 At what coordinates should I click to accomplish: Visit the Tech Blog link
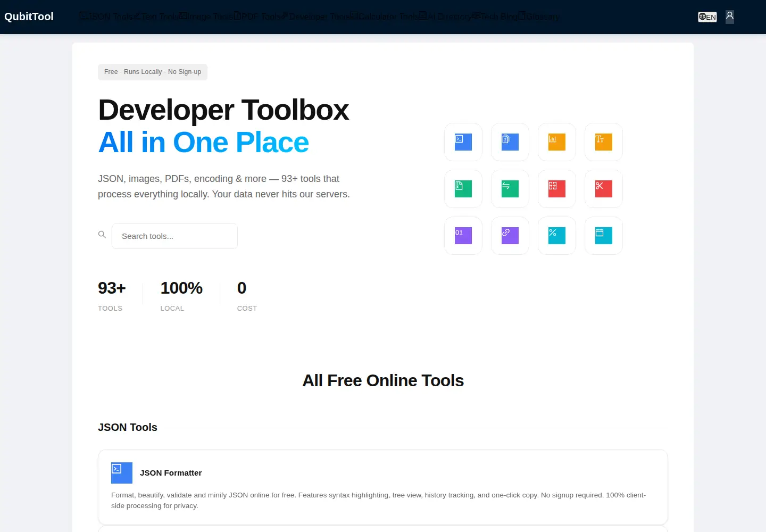(495, 16)
